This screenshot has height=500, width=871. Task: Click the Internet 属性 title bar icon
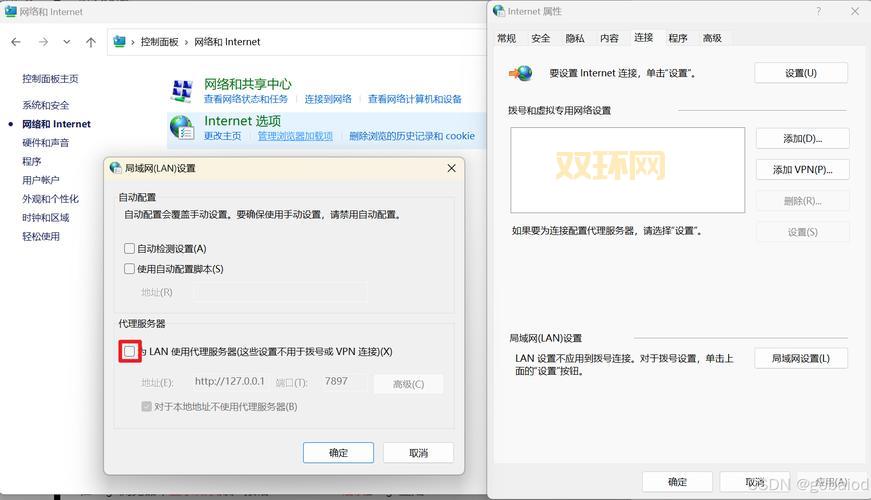point(499,11)
